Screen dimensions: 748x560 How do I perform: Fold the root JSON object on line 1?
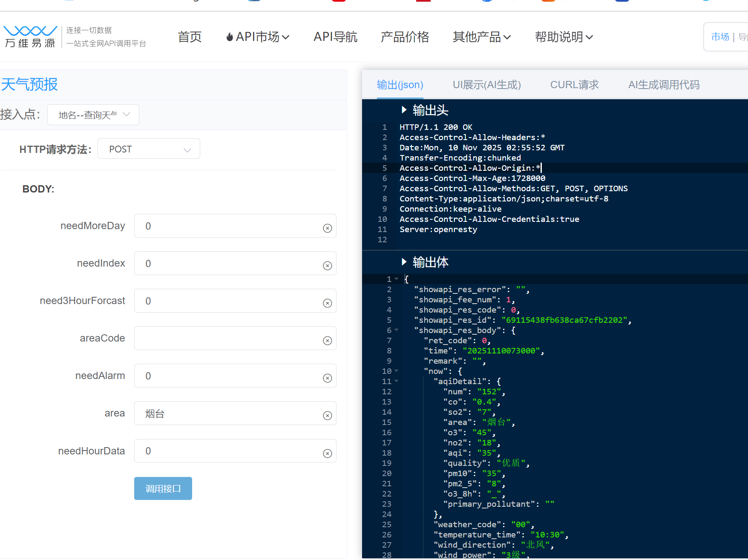click(x=397, y=279)
